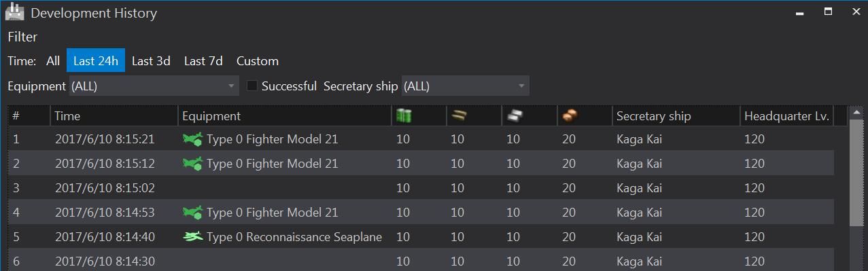Sort by steel resource column icon

coord(514,116)
